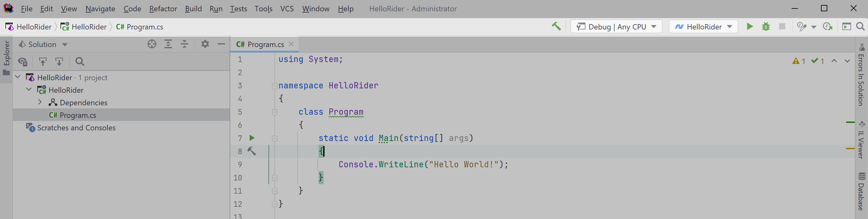Open the Debug | Any CPU configuration dropdown
Screen dimensions: 868x219
coord(616,26)
